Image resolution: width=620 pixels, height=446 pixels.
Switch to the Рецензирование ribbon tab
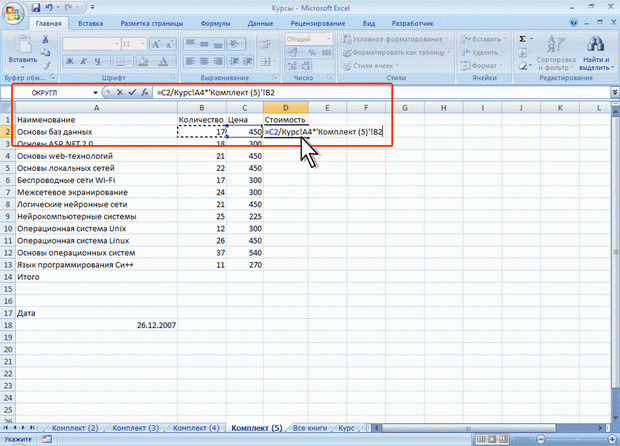318,23
